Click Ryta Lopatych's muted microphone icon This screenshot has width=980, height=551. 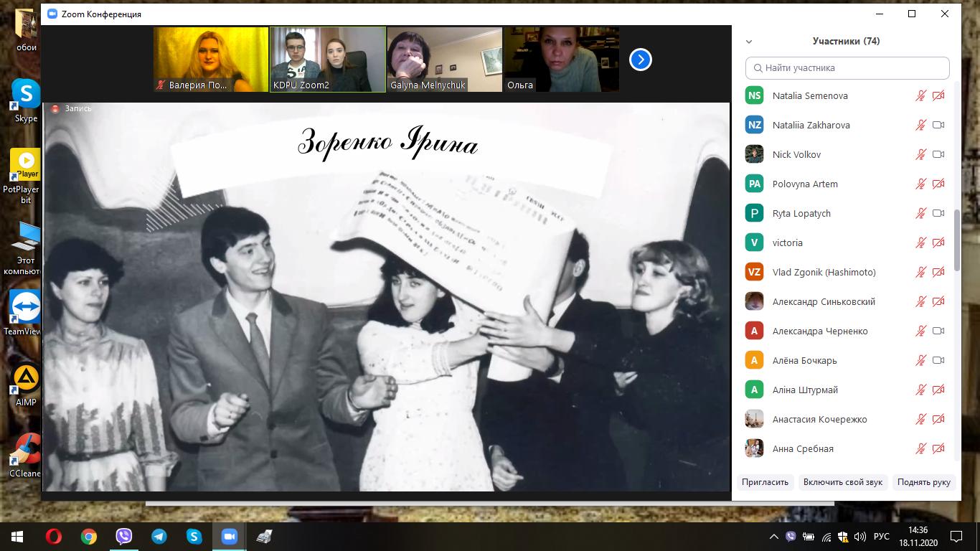click(920, 213)
